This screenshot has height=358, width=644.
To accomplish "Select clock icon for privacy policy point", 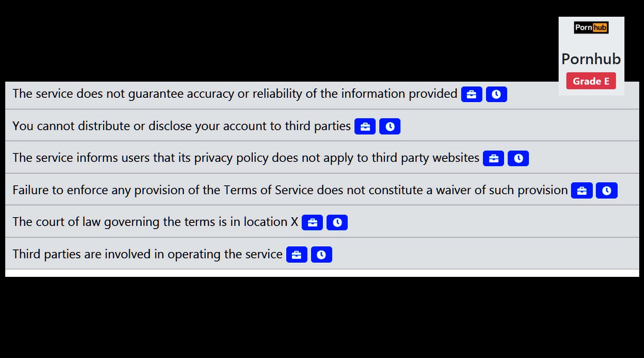I will pos(518,158).
